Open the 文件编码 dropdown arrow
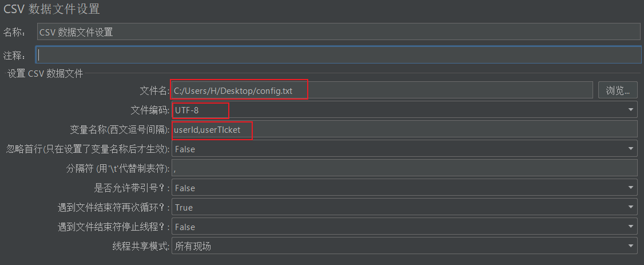644x265 pixels. [x=631, y=110]
